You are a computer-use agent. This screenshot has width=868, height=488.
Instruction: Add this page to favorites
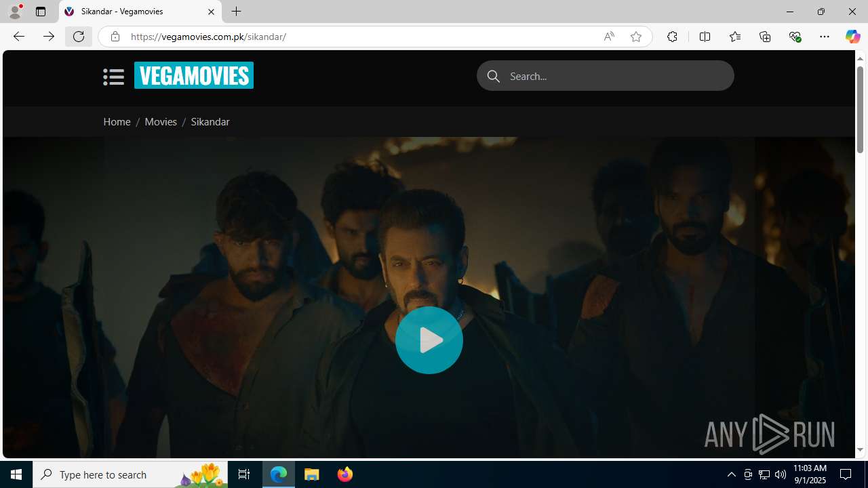[635, 37]
